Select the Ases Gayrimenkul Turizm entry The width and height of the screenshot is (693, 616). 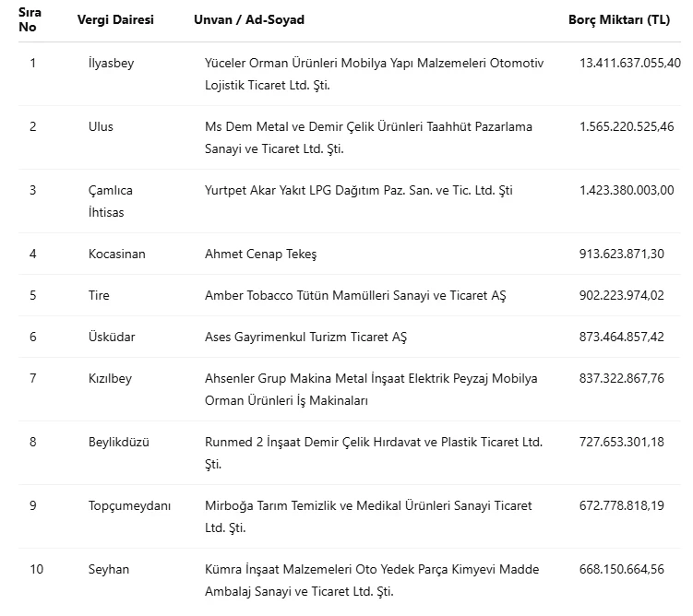click(x=305, y=337)
